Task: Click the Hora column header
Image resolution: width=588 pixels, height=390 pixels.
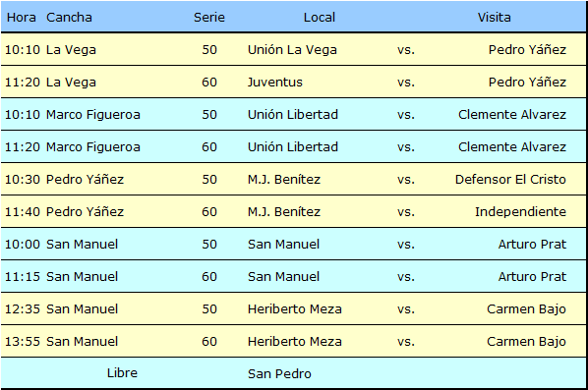Action: click(x=22, y=18)
